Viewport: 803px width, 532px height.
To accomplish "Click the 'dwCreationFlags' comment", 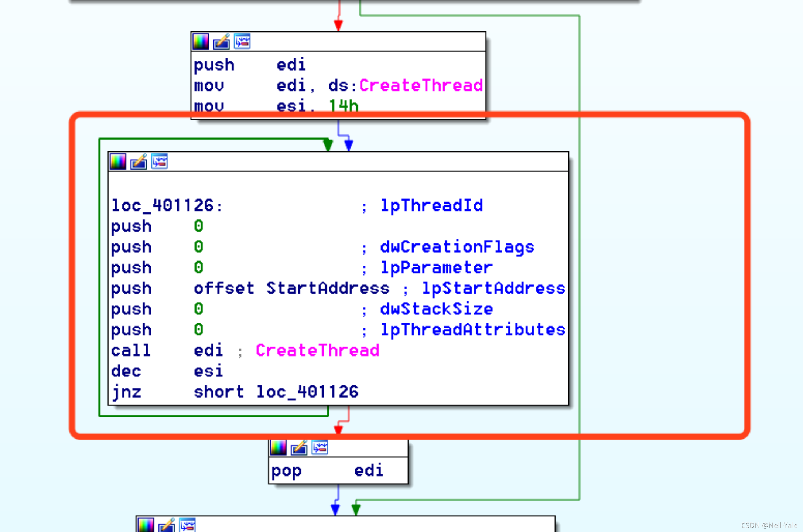I will click(x=457, y=247).
